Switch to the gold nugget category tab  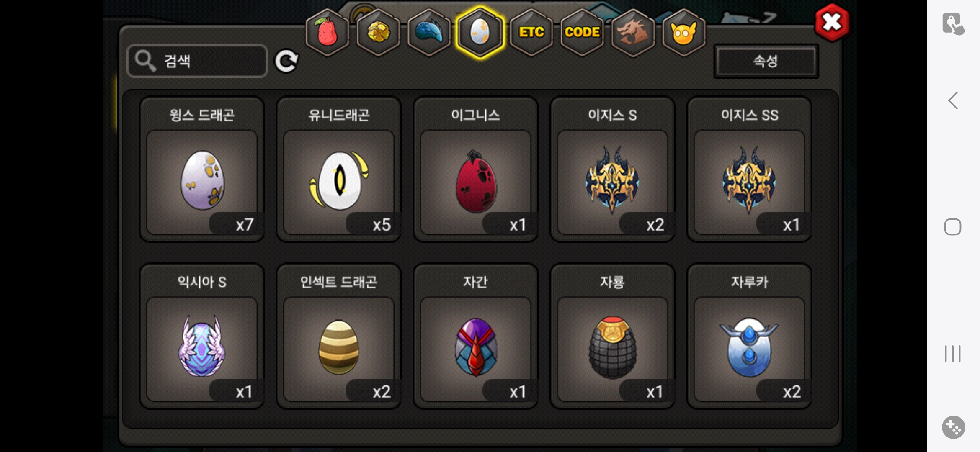tap(378, 33)
